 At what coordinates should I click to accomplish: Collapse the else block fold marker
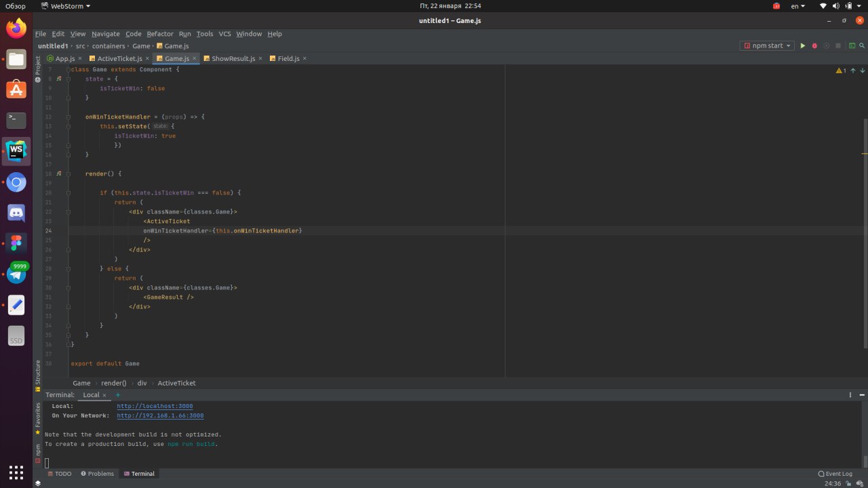[68, 268]
